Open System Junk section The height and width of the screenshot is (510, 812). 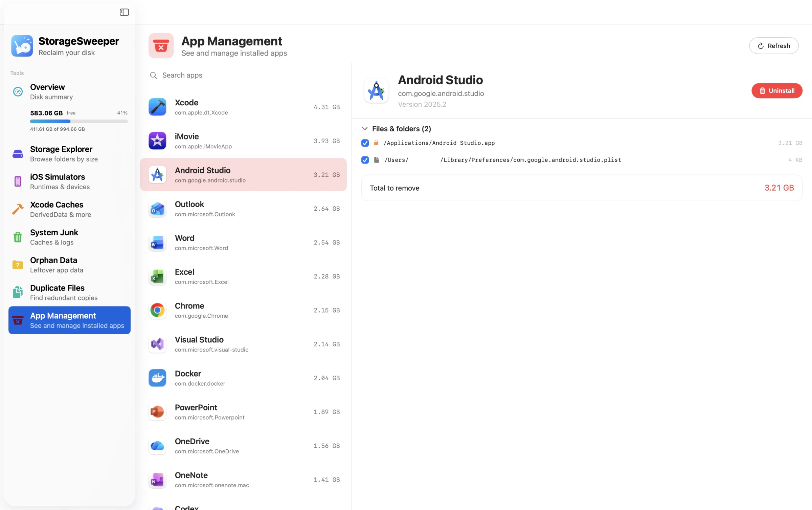point(69,237)
